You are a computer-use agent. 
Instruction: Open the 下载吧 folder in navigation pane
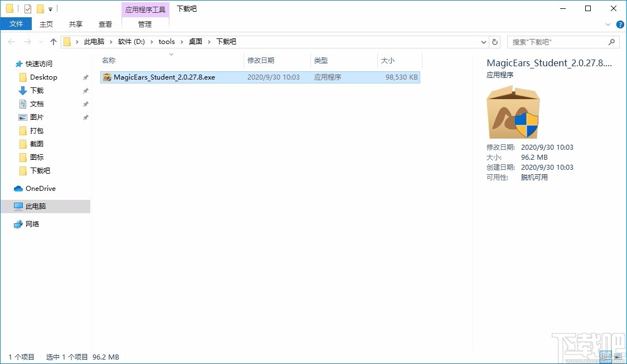(40, 170)
